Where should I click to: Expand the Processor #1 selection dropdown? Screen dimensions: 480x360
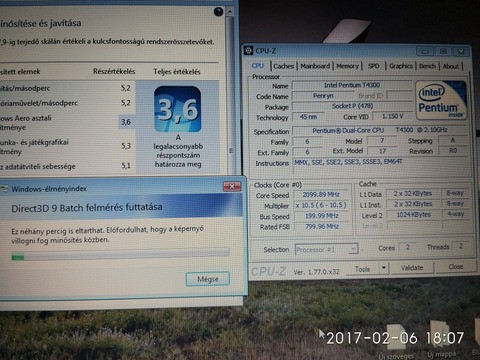point(353,249)
